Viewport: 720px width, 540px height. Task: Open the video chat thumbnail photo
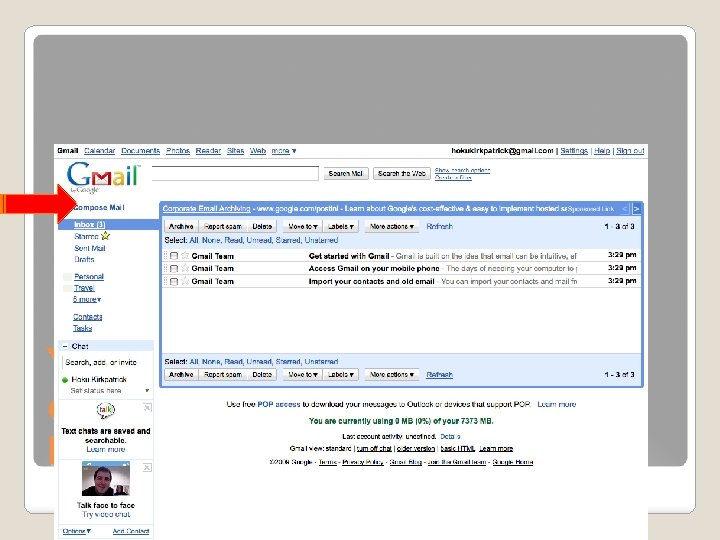click(x=106, y=479)
